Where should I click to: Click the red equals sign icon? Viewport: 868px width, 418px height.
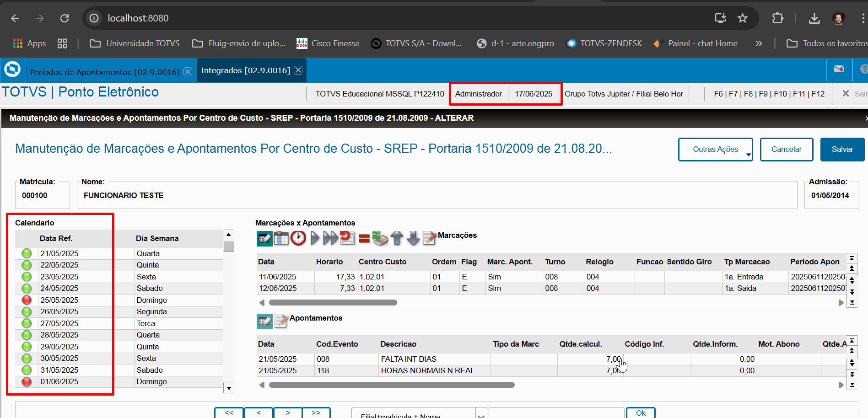364,238
